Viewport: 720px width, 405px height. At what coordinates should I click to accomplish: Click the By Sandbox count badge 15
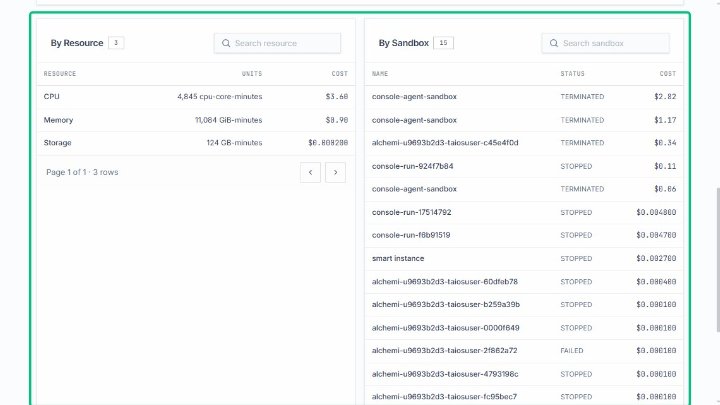[443, 43]
